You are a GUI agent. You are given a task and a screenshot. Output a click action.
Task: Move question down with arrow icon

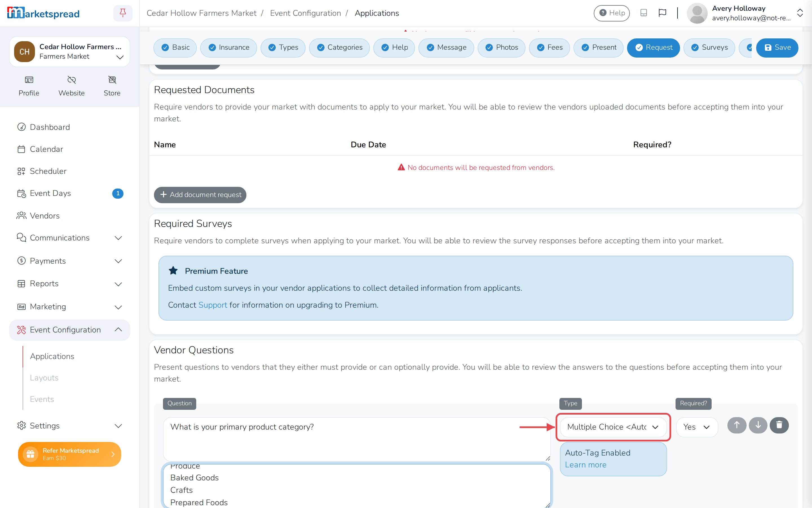[758, 425]
